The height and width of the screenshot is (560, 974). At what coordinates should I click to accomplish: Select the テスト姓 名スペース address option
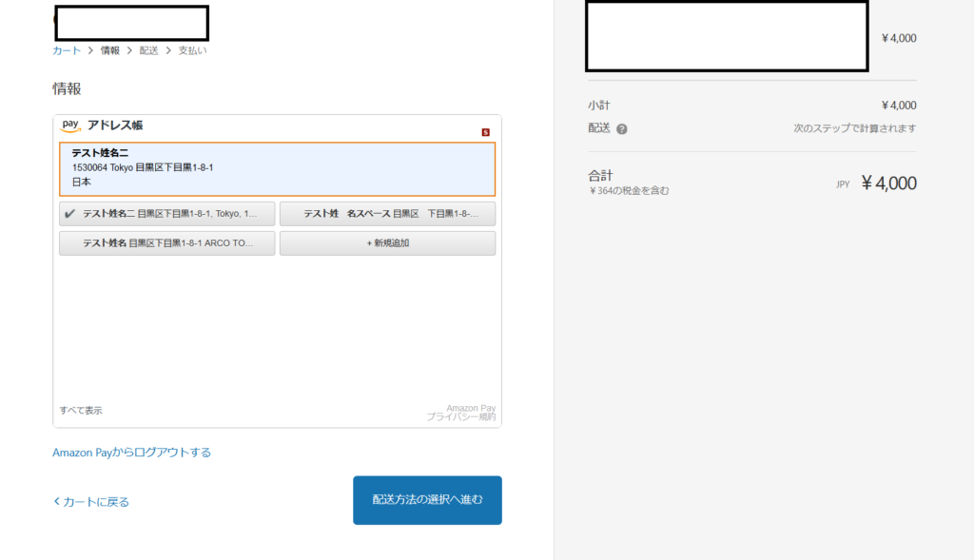click(x=387, y=214)
